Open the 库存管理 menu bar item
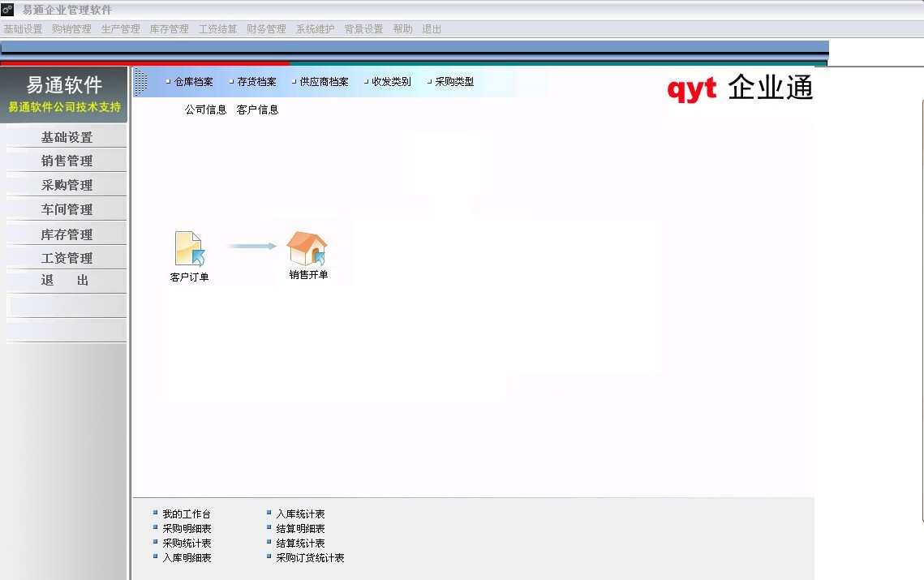Image resolution: width=924 pixels, height=580 pixels. (169, 29)
